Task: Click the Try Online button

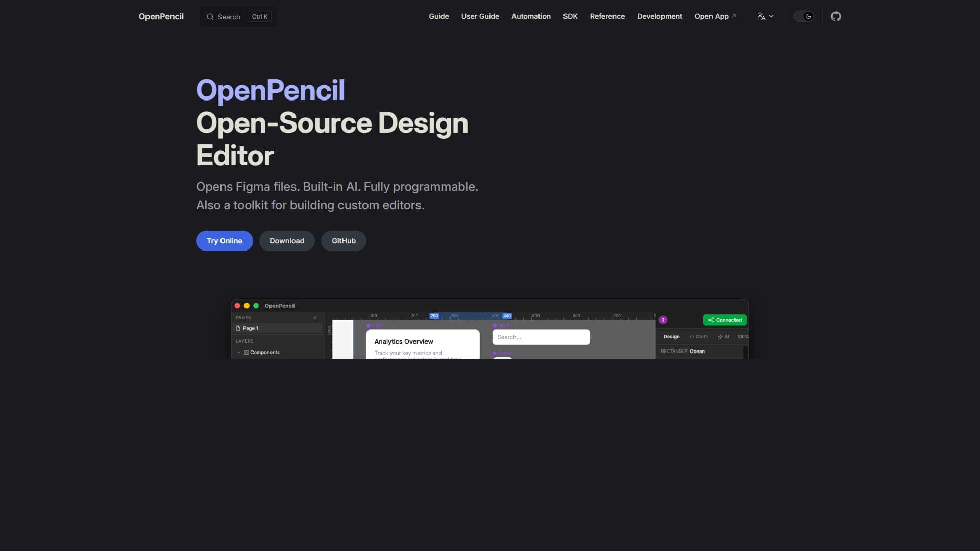Action: [x=224, y=241]
